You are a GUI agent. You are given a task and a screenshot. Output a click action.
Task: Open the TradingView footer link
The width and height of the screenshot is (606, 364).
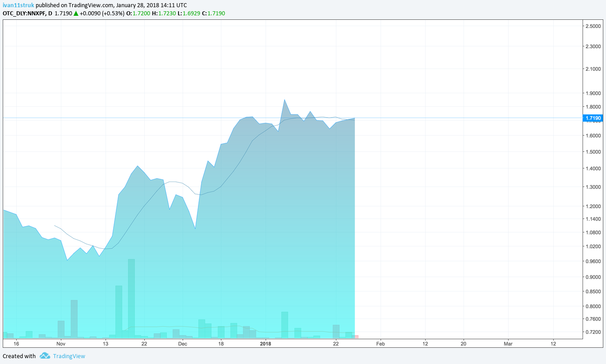click(69, 356)
